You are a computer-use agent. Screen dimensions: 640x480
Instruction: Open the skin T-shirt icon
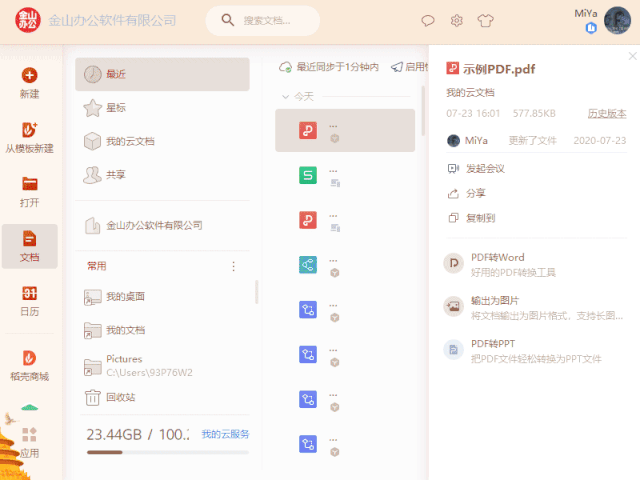point(486,20)
